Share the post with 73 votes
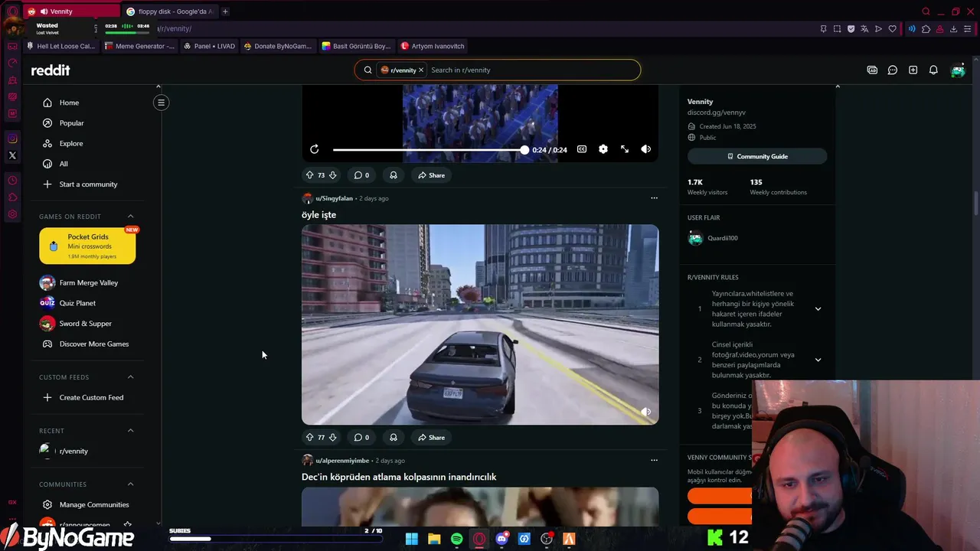 coord(431,175)
